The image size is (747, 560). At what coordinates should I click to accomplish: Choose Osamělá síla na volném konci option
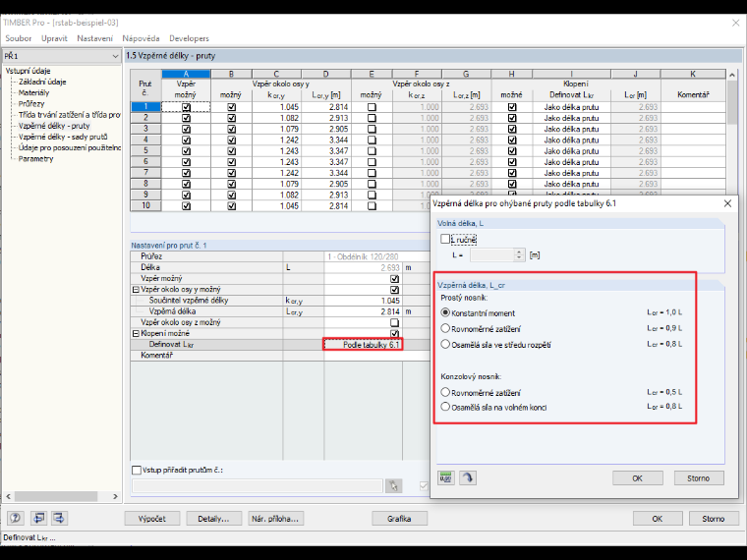click(445, 407)
